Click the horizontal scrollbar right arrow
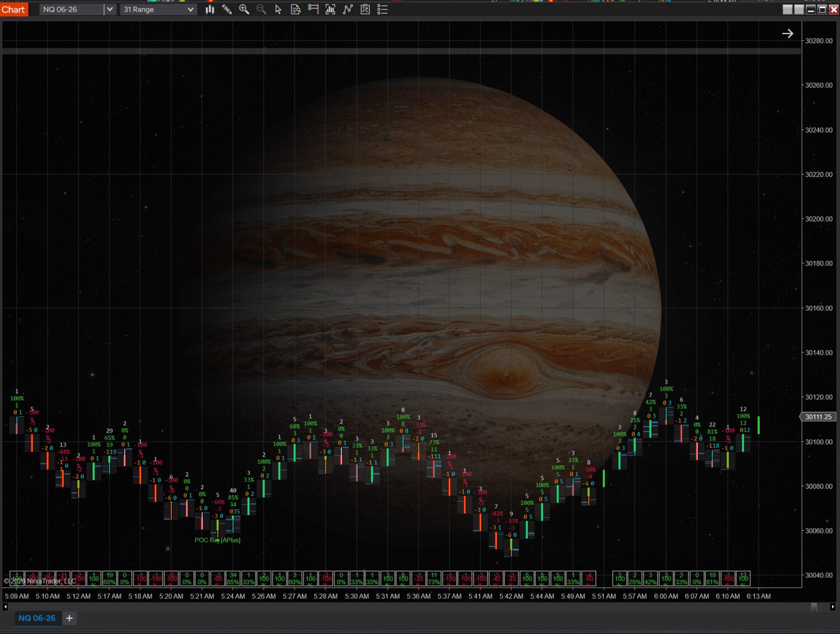 click(833, 607)
